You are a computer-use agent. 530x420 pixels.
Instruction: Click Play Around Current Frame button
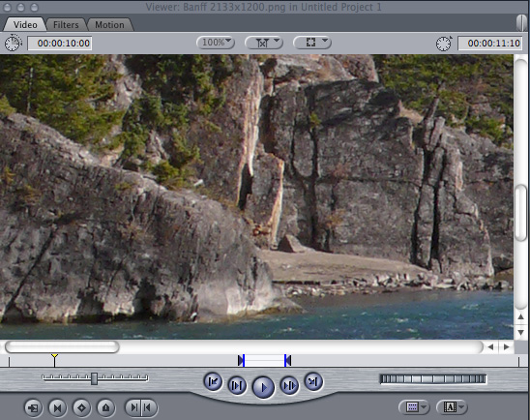(289, 385)
